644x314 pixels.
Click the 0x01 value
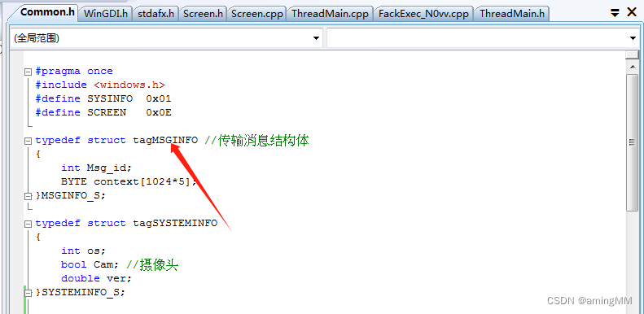click(x=159, y=99)
